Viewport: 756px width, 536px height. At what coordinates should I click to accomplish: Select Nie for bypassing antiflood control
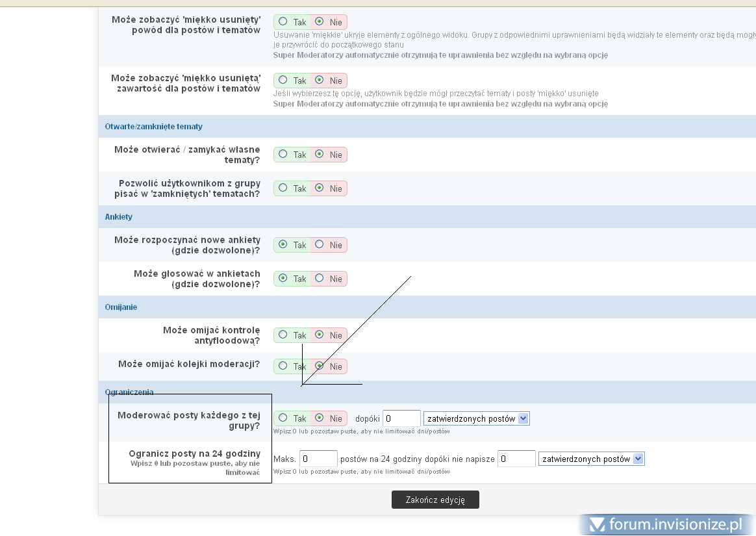click(320, 335)
